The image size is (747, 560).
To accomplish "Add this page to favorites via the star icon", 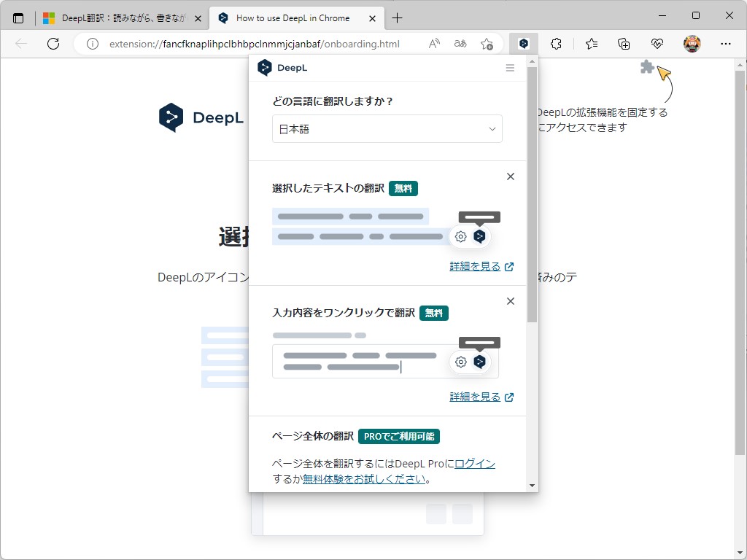I will point(487,44).
